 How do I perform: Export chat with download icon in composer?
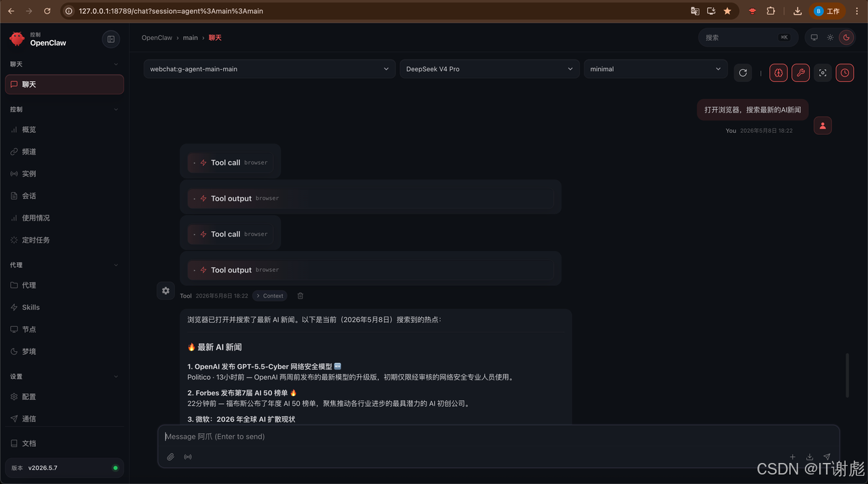tap(809, 457)
